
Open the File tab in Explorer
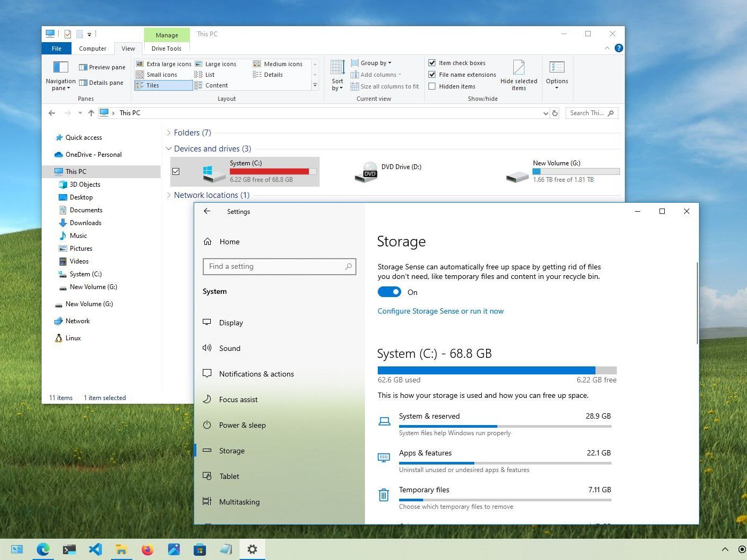[x=57, y=49]
